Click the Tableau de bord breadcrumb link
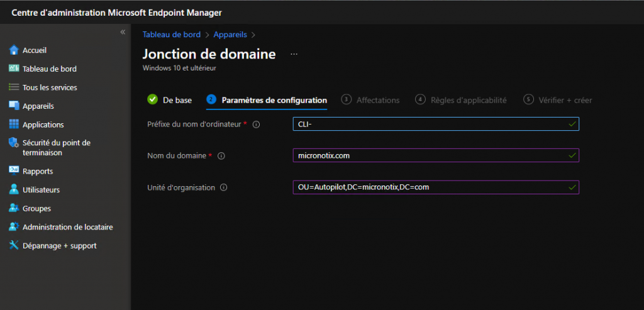Image resolution: width=644 pixels, height=310 pixels. (x=171, y=35)
